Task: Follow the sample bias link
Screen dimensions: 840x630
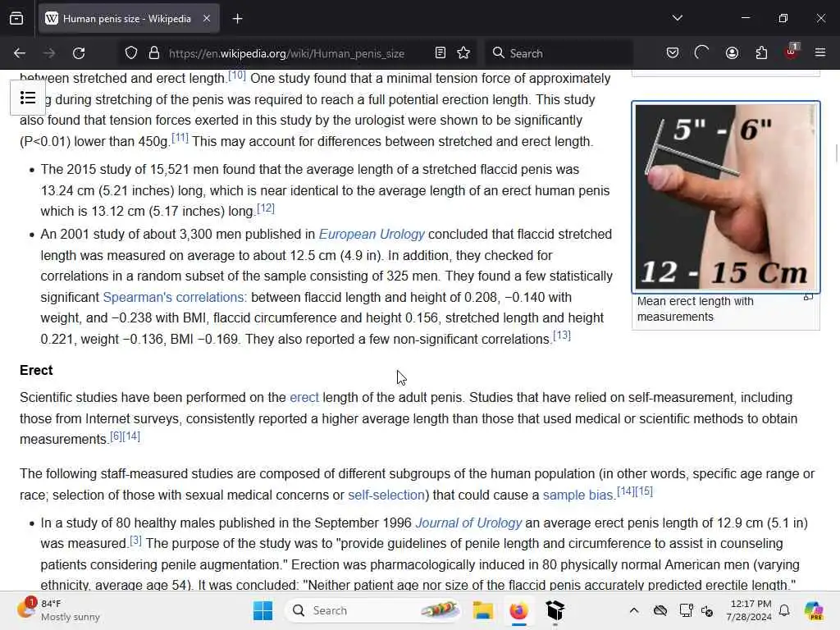Action: tap(578, 495)
